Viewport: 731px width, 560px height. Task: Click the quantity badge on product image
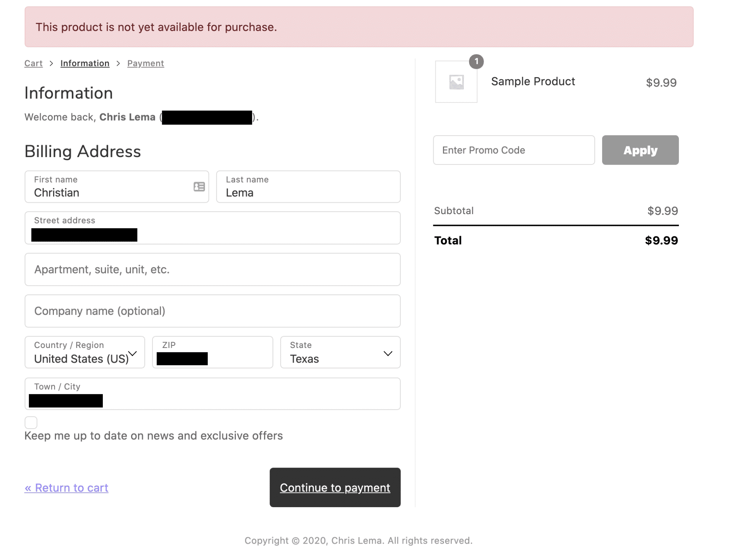476,61
